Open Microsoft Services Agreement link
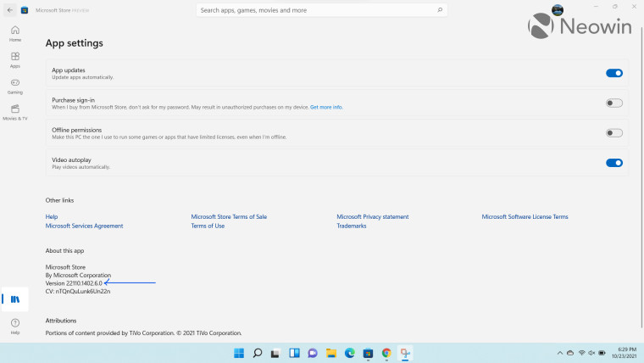This screenshot has width=644, height=363. (84, 226)
